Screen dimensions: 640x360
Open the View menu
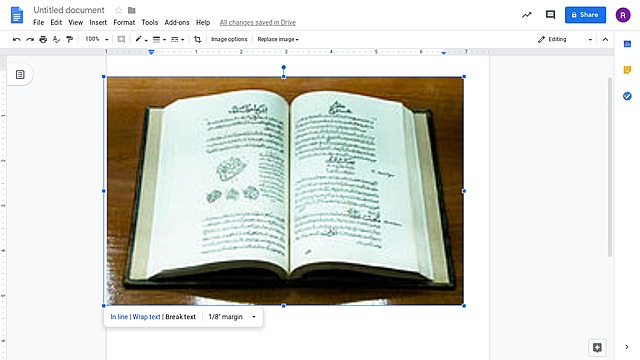click(76, 22)
